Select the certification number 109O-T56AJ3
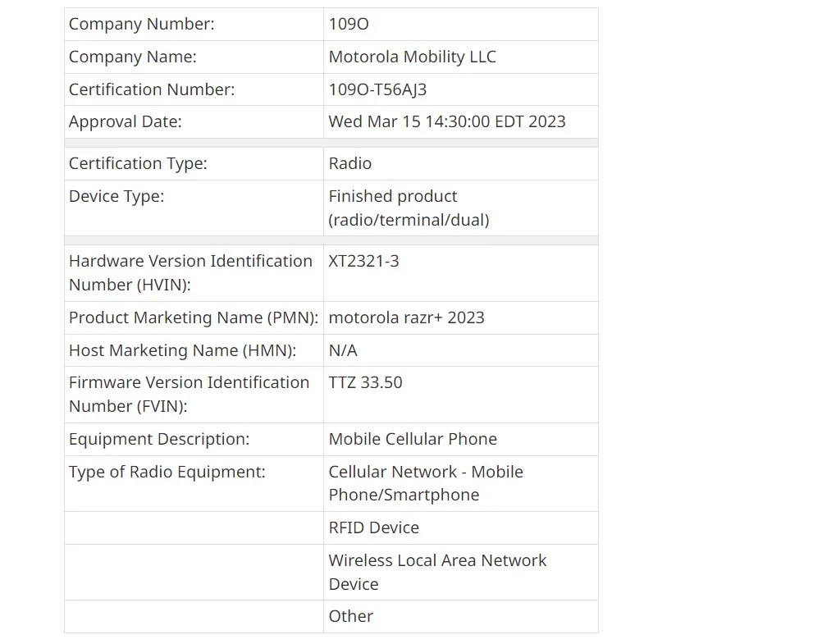This screenshot has height=644, width=813. tap(377, 89)
